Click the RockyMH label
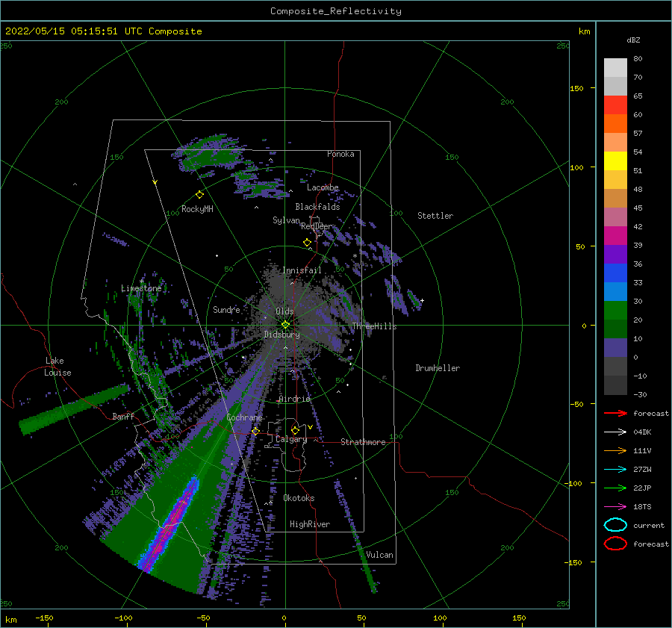This screenshot has width=672, height=628. [x=197, y=209]
